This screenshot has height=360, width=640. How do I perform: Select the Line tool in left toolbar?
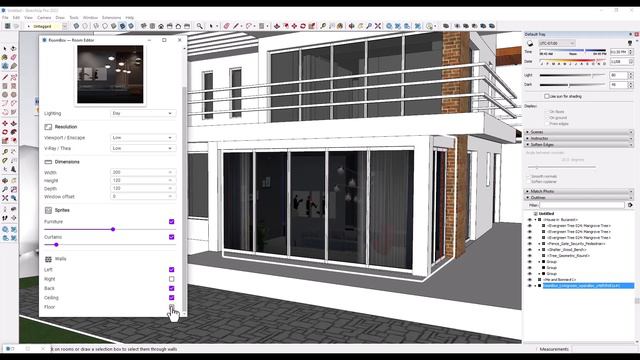5,77
